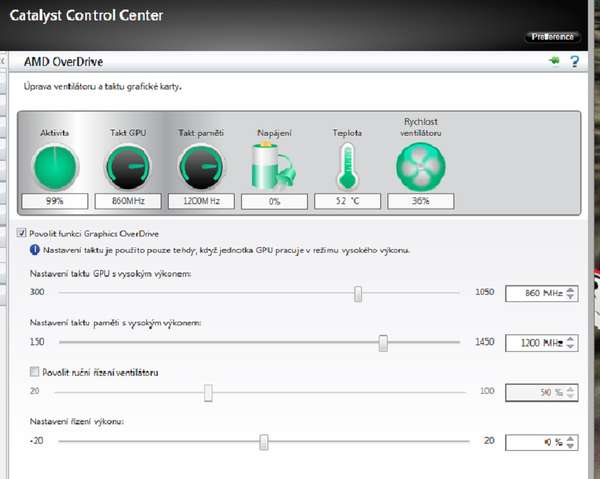The image size is (600, 479).
Task: Click the memory clock slider handle
Action: 383,343
